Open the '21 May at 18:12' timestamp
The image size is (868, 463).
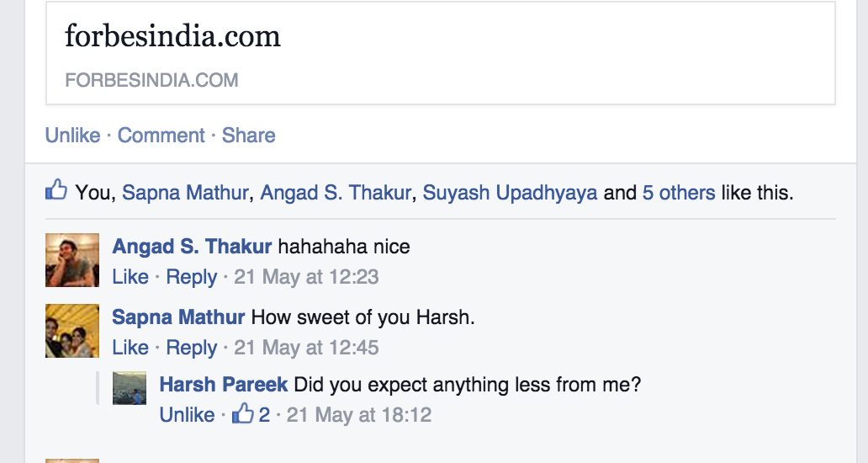coord(359,415)
